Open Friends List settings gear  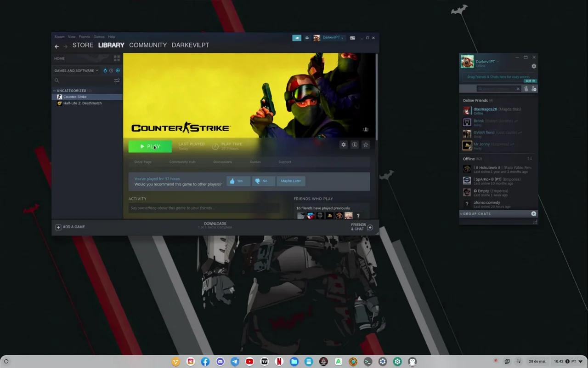[x=534, y=66]
